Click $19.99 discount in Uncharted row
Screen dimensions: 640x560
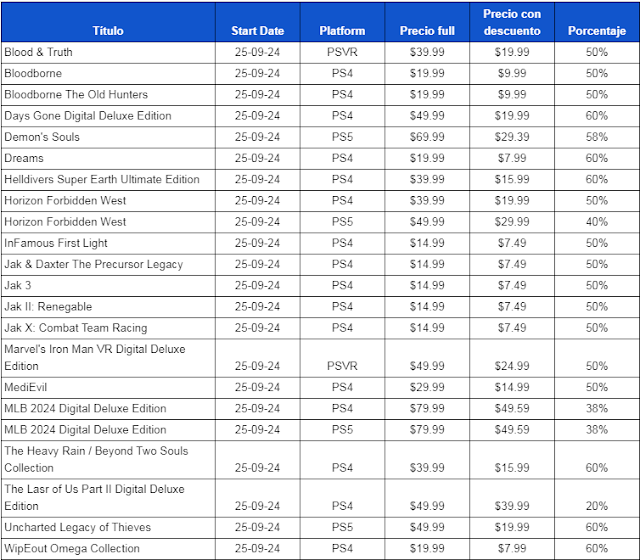click(x=512, y=527)
